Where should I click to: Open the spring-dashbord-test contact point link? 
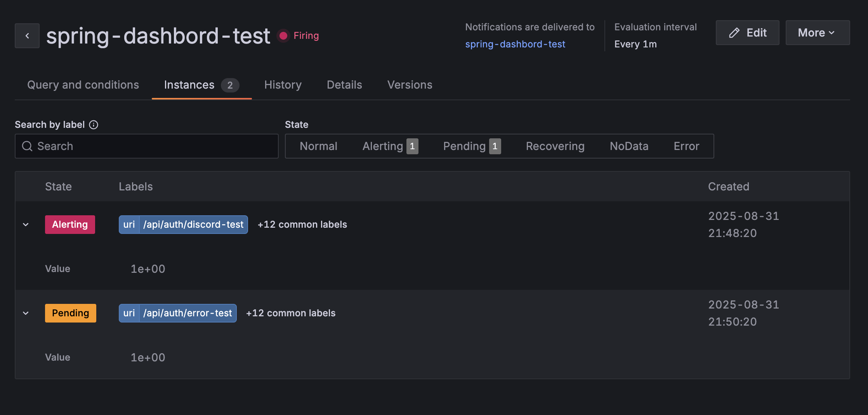[515, 44]
